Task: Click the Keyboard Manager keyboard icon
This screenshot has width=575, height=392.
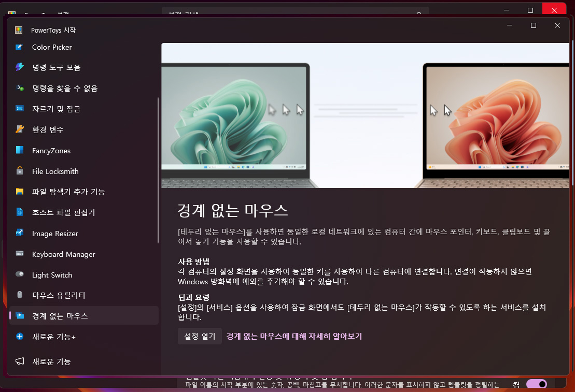Action: pos(19,254)
